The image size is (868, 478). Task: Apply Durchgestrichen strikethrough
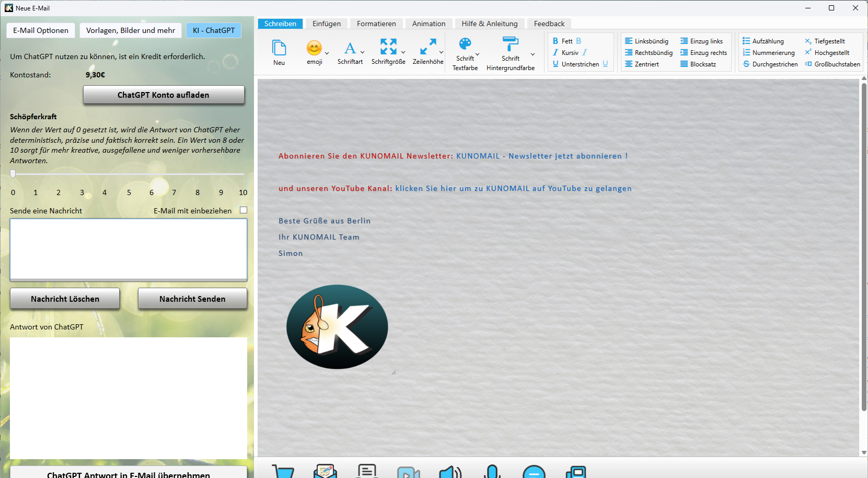click(x=770, y=64)
